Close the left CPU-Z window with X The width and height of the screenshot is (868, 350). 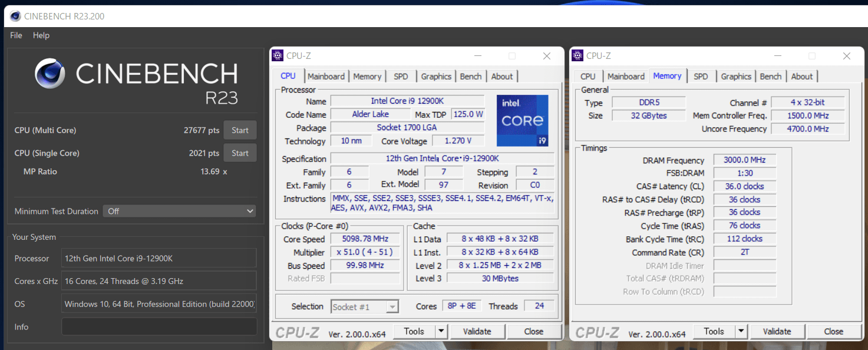pyautogui.click(x=547, y=56)
